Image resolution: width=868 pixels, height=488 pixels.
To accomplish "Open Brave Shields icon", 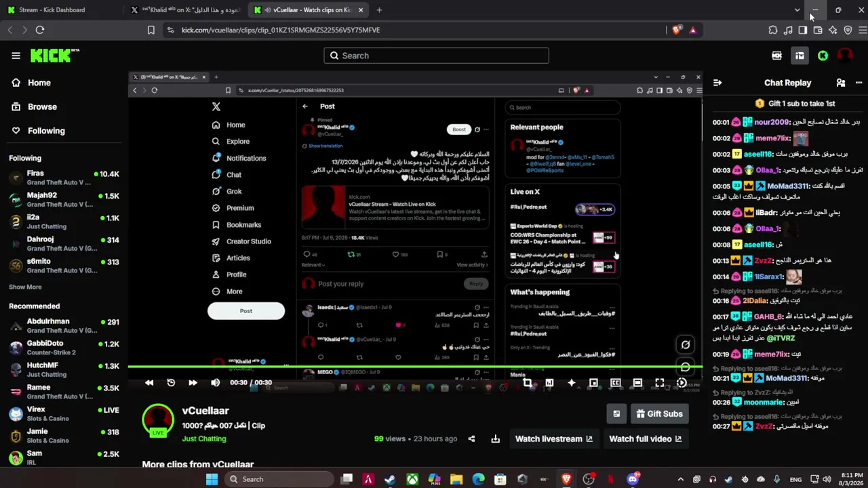I will (x=677, y=30).
